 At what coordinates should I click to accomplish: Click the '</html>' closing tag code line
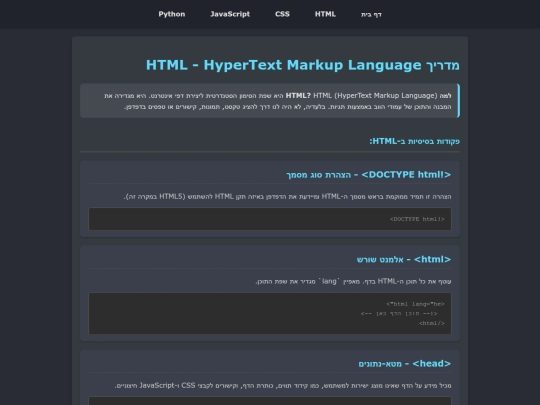(432, 323)
